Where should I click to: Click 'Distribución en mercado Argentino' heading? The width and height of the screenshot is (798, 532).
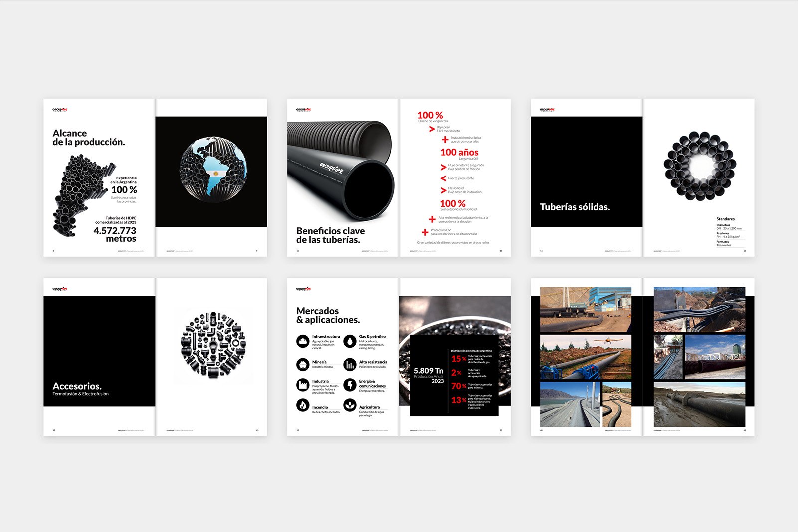[471, 351]
